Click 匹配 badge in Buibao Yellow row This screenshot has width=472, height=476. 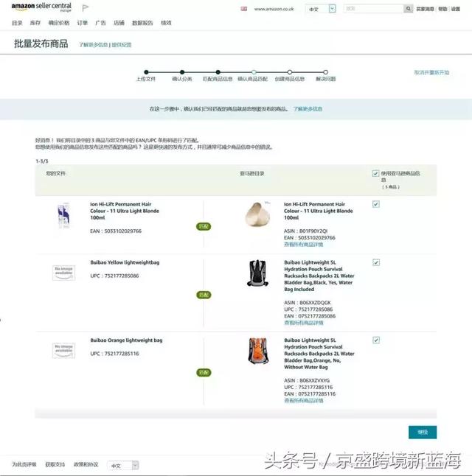204,295
